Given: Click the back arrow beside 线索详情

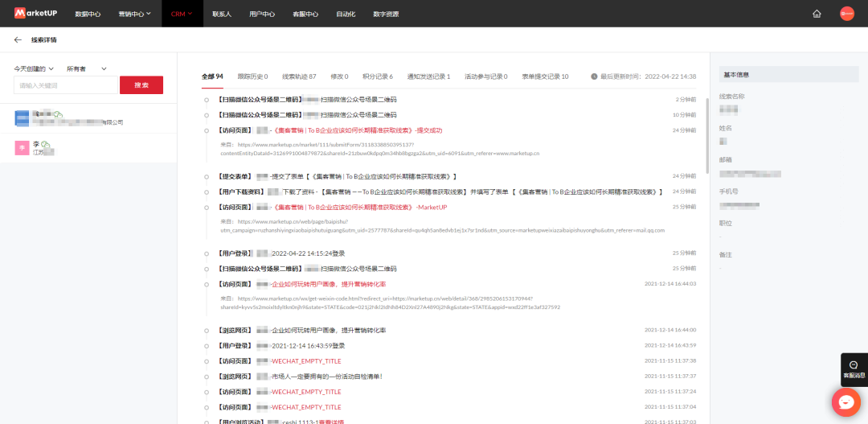Looking at the screenshot, I should point(18,39).
